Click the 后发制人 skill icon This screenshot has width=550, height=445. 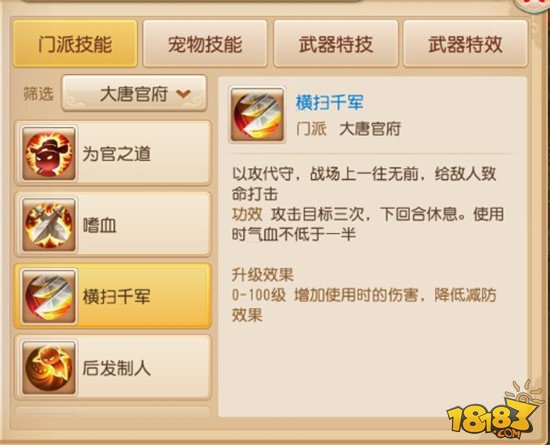tap(49, 368)
